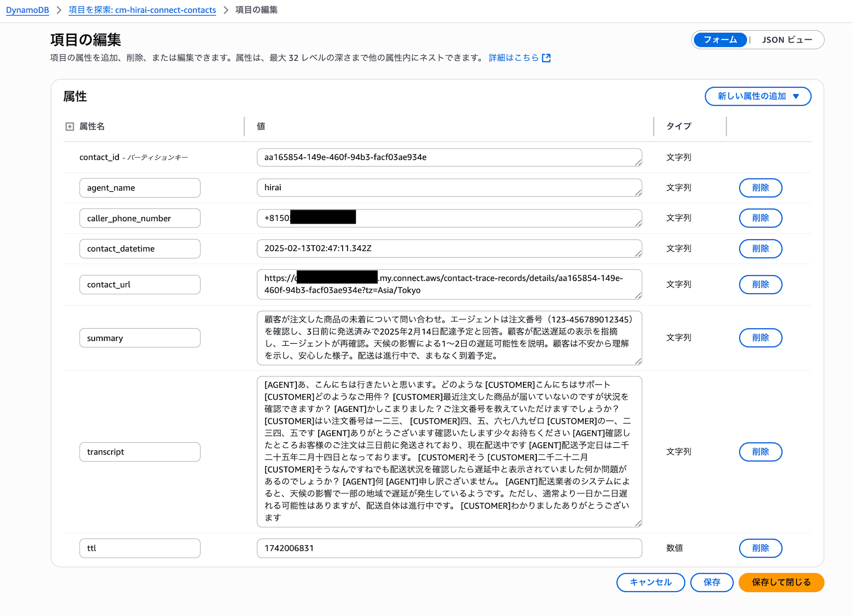Focus the summary value text area
Viewport: 852px width, 616px height.
pos(449,338)
